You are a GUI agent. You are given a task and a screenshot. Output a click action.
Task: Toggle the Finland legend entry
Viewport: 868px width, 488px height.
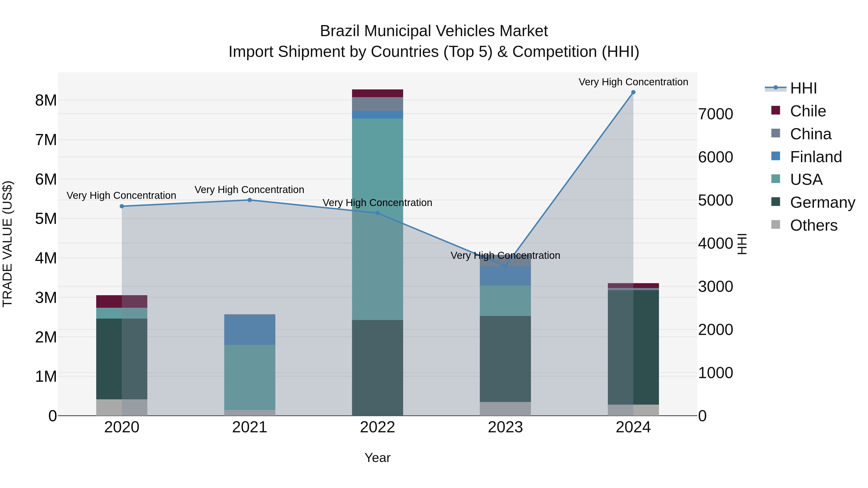click(x=806, y=157)
